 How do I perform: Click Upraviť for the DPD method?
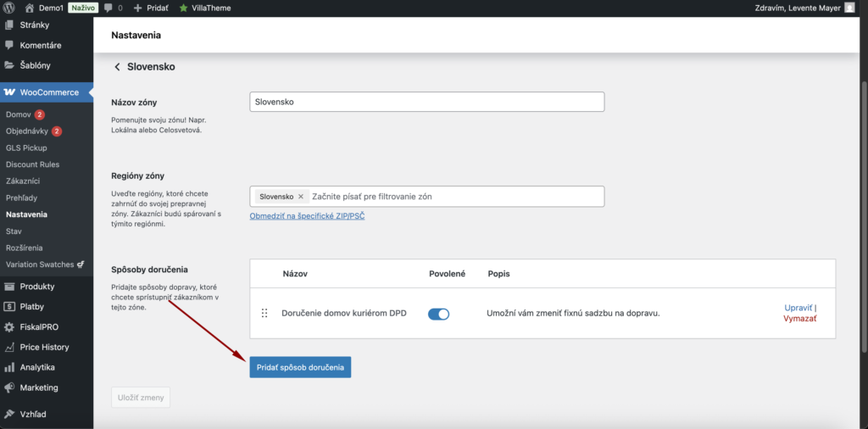tap(798, 308)
